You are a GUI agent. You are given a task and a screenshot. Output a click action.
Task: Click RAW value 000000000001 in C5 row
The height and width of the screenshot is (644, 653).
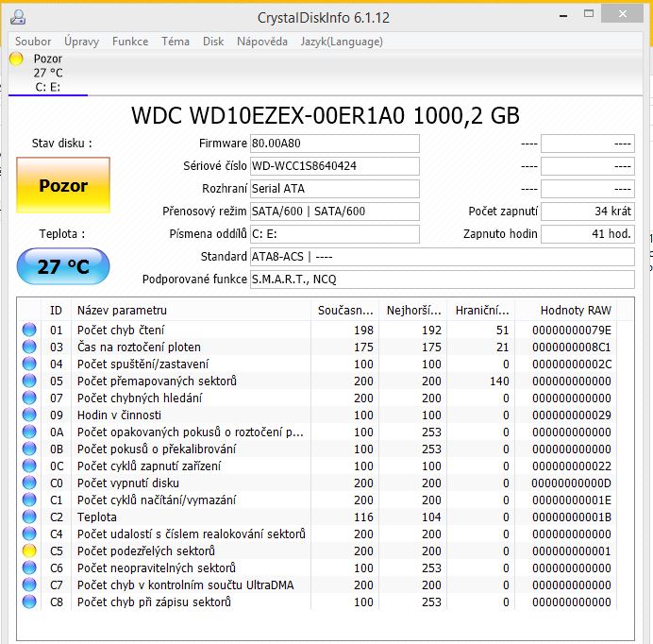tap(572, 551)
